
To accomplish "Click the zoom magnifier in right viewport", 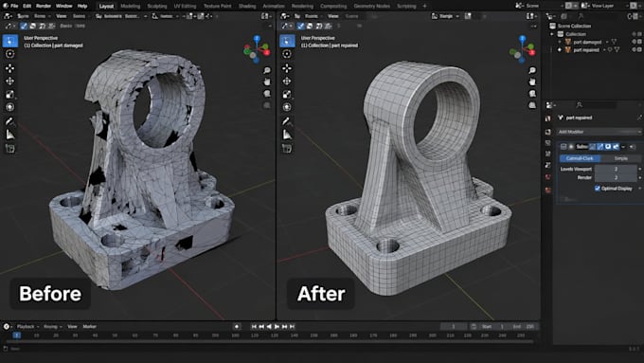I will pos(532,71).
